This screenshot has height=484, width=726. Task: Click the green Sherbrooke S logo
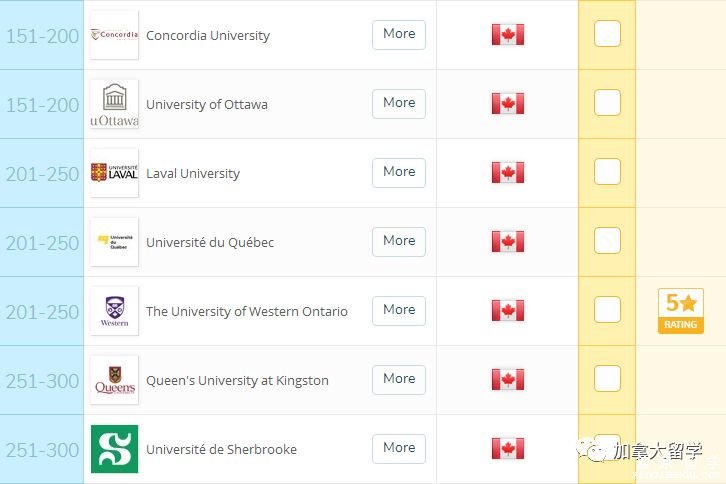[x=114, y=449]
